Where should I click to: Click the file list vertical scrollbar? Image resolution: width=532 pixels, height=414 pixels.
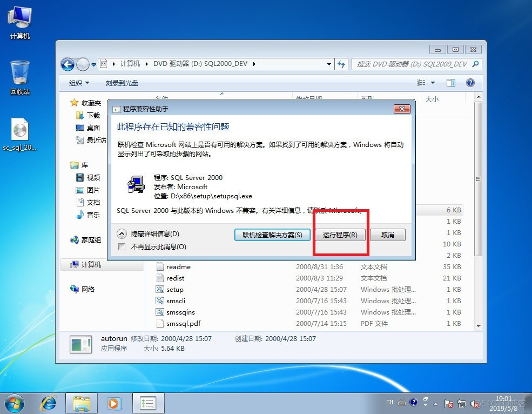pos(478,178)
